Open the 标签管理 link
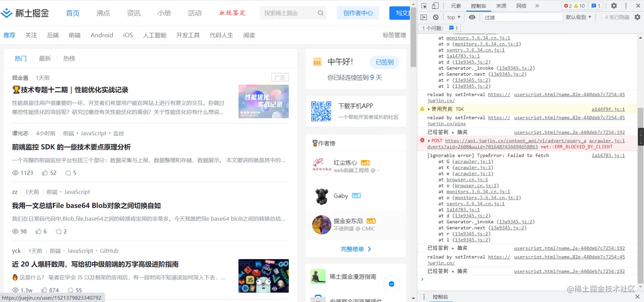This screenshot has width=644, height=302. coord(394,35)
